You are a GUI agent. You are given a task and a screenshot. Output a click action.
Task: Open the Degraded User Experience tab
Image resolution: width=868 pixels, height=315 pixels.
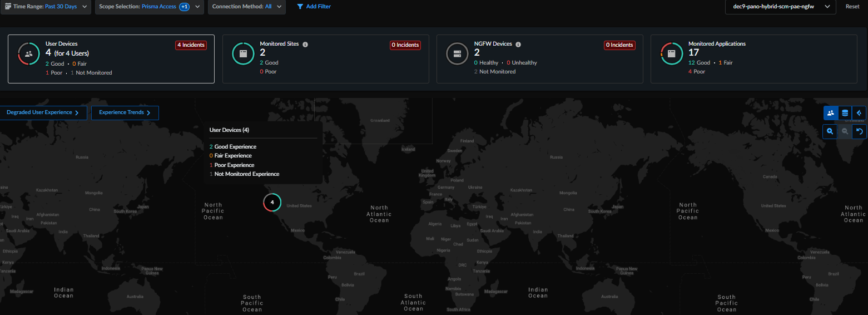click(43, 112)
